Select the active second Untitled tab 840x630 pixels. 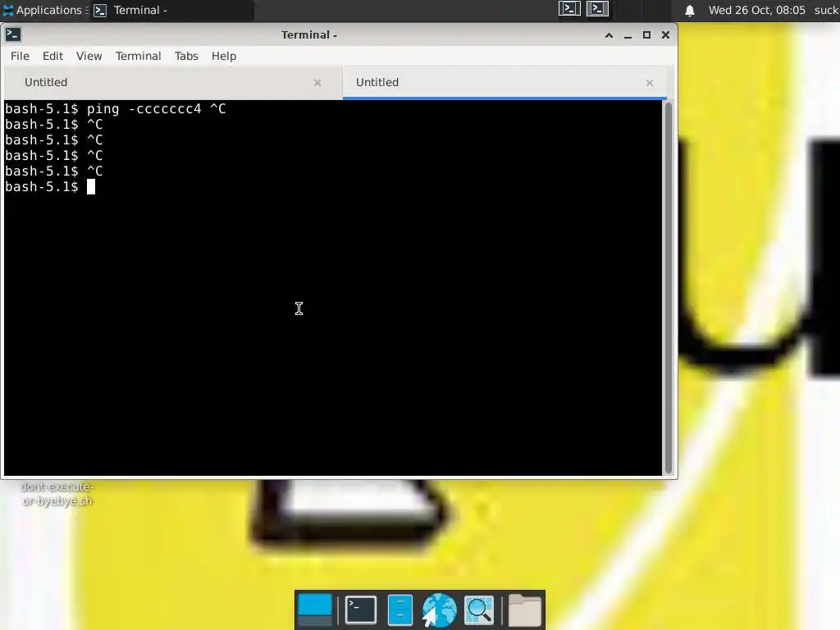pyautogui.click(x=504, y=83)
